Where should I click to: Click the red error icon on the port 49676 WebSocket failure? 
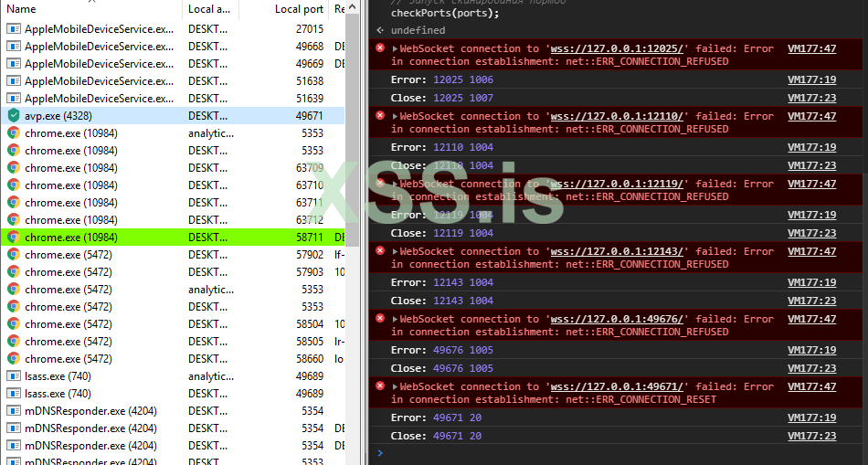380,318
